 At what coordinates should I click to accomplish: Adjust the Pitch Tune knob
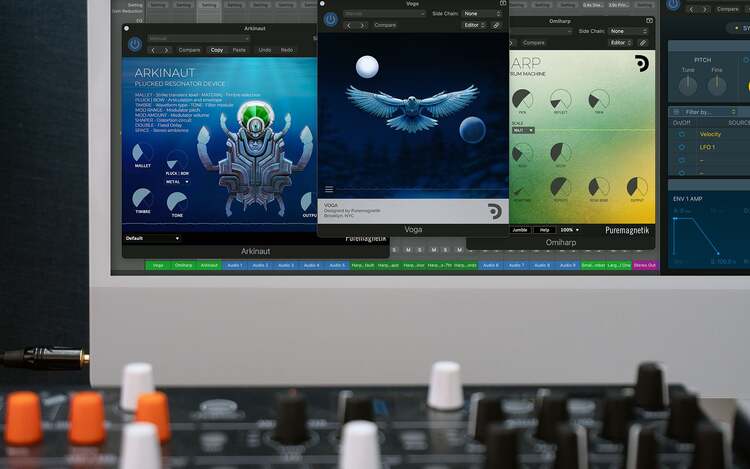[688, 86]
